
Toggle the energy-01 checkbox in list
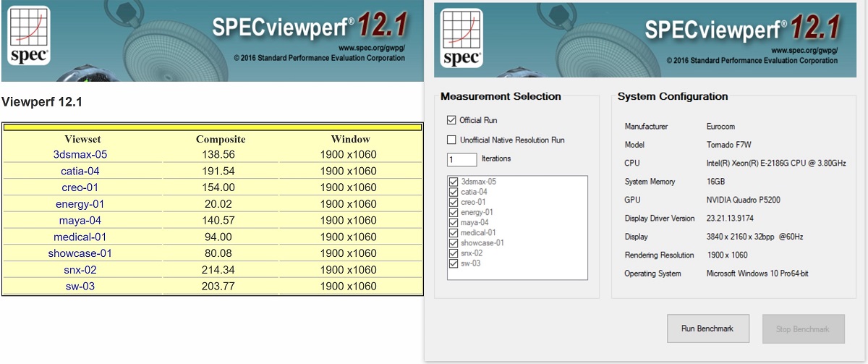click(454, 213)
